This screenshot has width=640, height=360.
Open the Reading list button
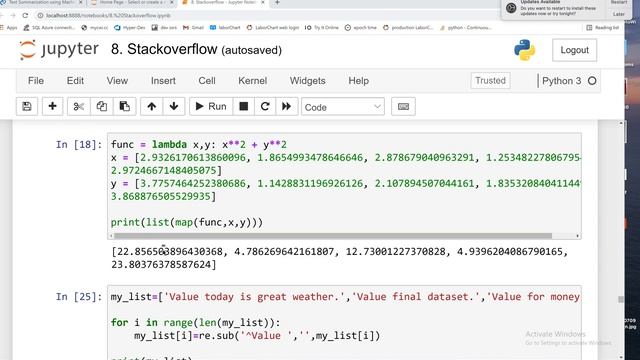(602, 28)
